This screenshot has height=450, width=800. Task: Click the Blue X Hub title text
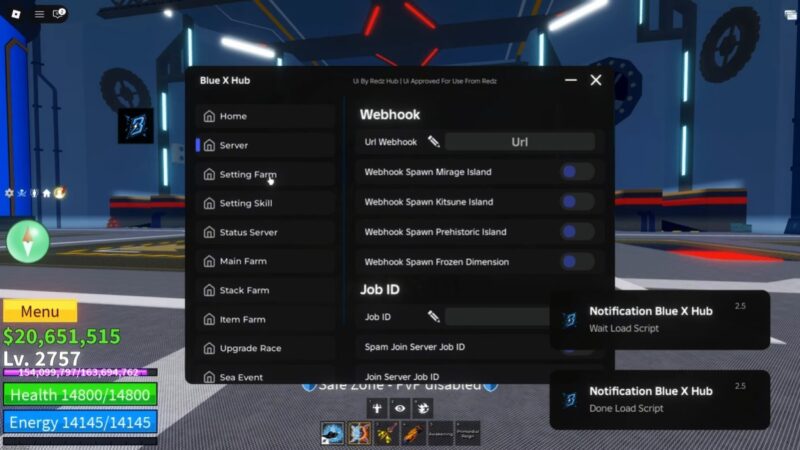tap(225, 80)
